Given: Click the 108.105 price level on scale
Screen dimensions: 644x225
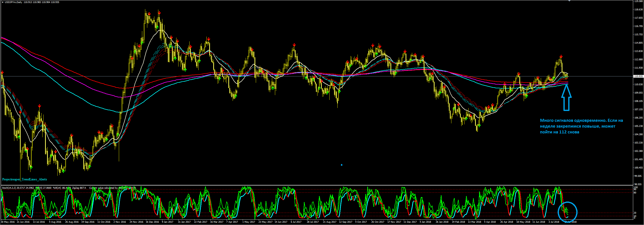Looking at the screenshot, I should (x=639, y=101).
